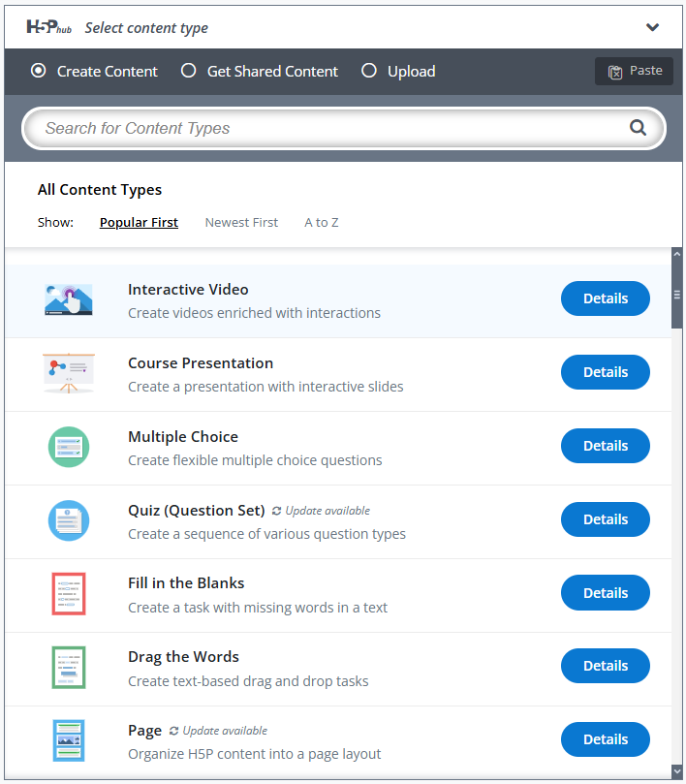Select the Create Content radio button
Screen dimensions: 686x784
[x=39, y=71]
